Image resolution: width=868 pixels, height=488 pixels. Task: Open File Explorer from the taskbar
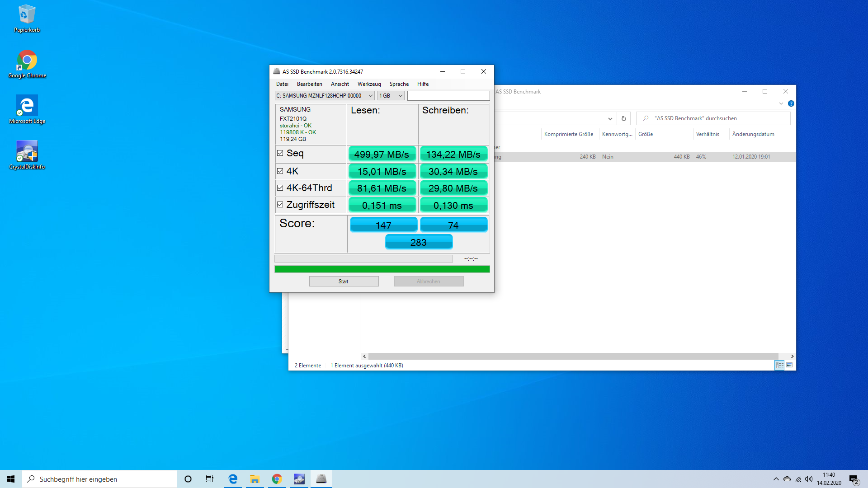click(255, 479)
